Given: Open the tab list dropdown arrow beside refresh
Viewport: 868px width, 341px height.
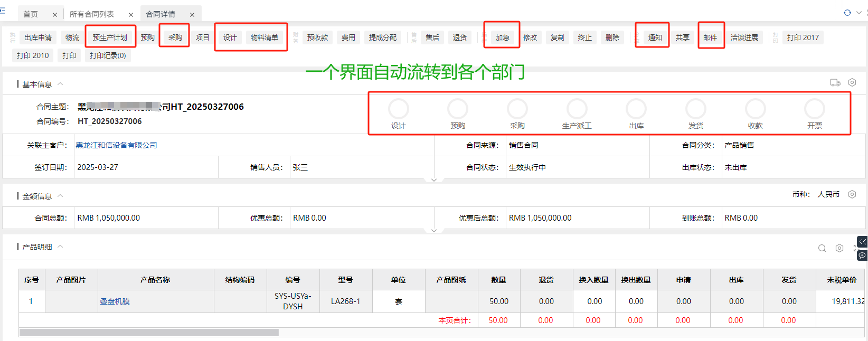Looking at the screenshot, I should click(x=858, y=13).
